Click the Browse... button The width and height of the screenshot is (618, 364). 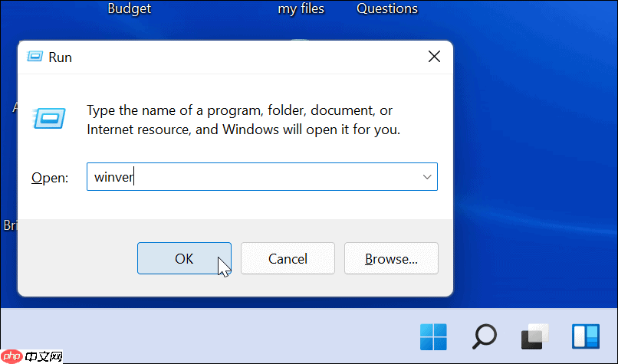[x=391, y=259]
